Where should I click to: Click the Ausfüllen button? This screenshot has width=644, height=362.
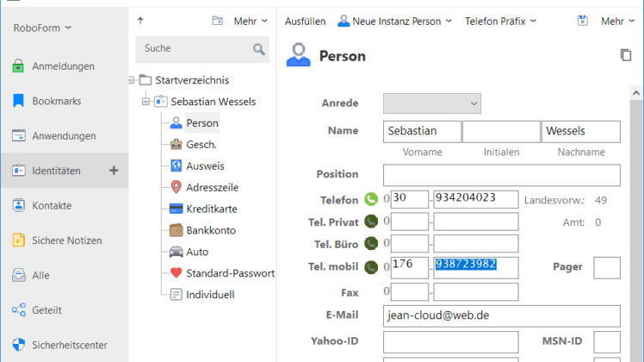(305, 21)
